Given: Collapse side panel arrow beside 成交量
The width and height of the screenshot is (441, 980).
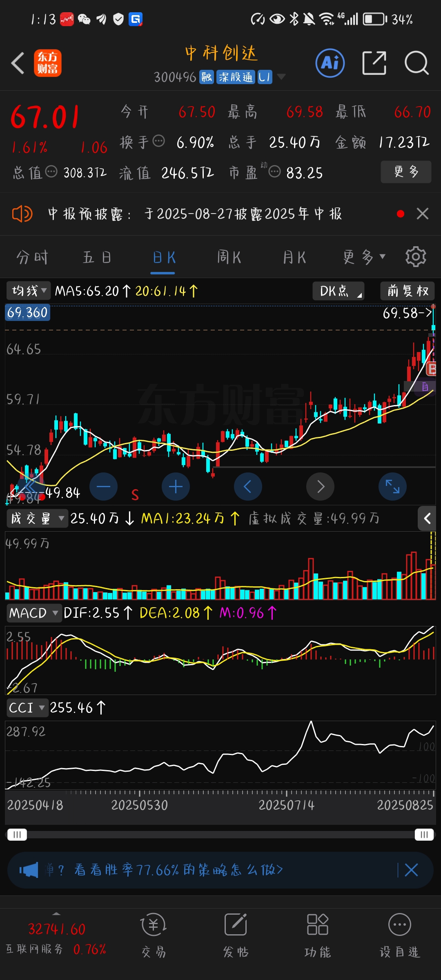Looking at the screenshot, I should click(x=427, y=519).
